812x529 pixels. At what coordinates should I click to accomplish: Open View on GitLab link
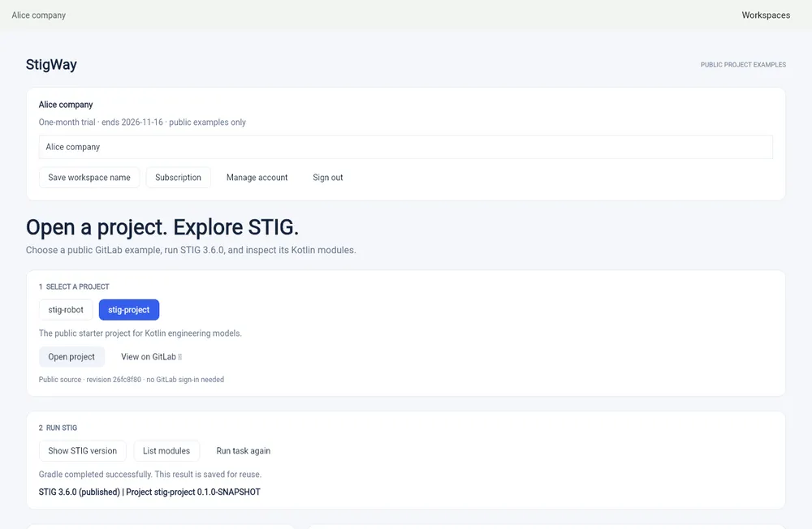151,357
